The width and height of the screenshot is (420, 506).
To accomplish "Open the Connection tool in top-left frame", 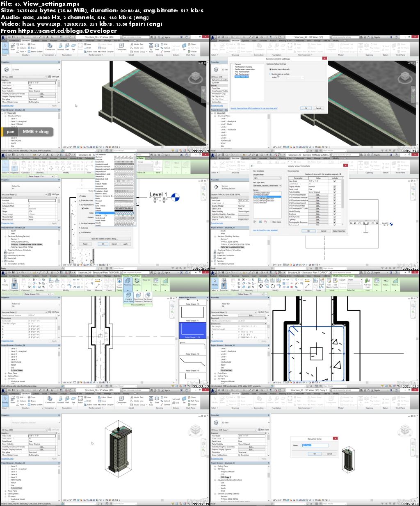I will pos(50,47).
